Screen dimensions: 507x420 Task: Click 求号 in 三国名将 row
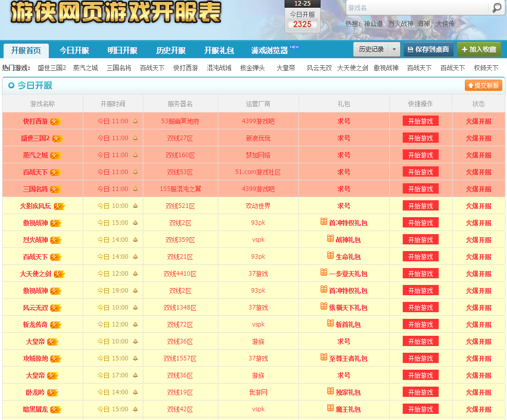[344, 189]
